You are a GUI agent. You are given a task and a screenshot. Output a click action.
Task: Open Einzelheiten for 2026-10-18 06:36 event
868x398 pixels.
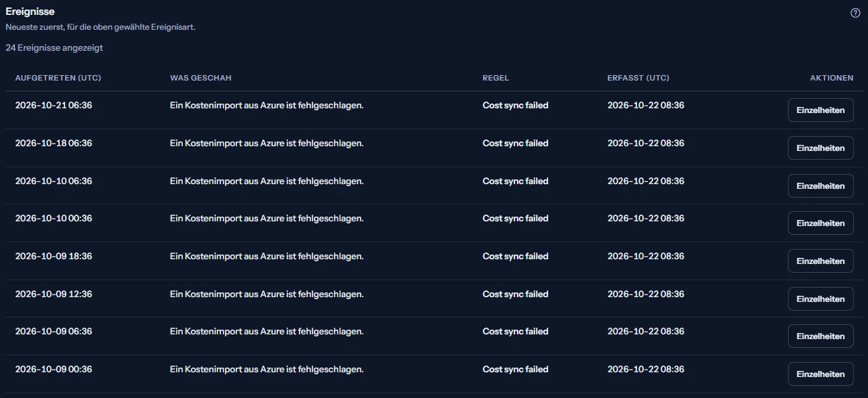[821, 148]
